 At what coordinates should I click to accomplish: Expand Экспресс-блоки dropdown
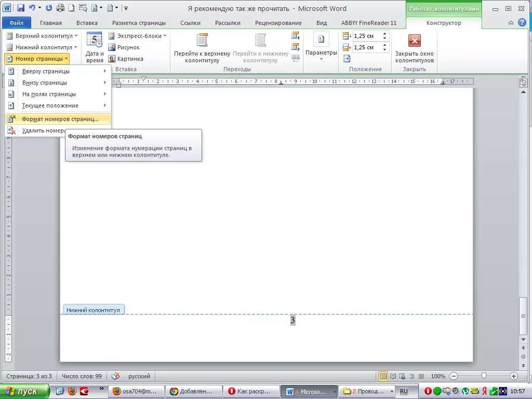[137, 36]
